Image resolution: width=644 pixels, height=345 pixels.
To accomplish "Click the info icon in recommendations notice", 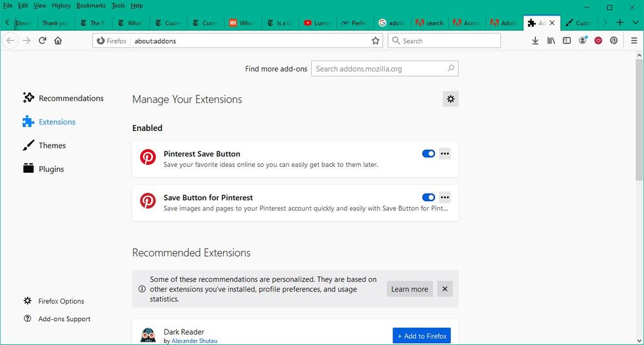I will (x=142, y=289).
